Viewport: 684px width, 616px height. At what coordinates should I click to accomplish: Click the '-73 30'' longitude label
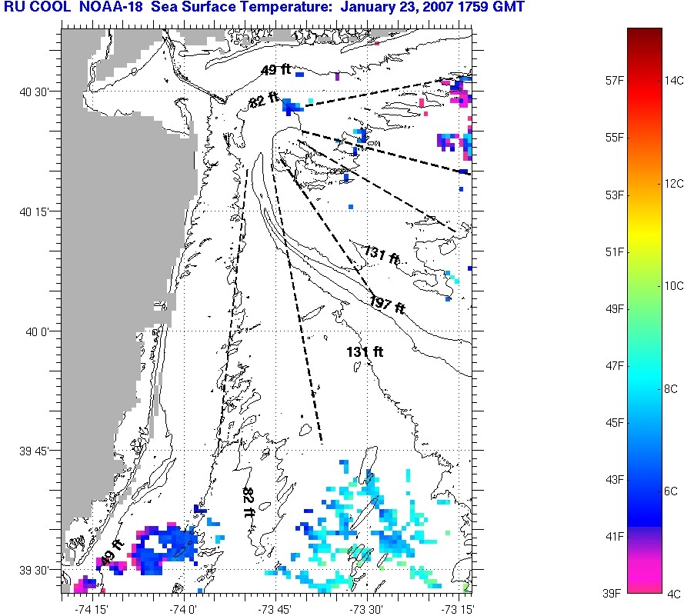tap(367, 609)
